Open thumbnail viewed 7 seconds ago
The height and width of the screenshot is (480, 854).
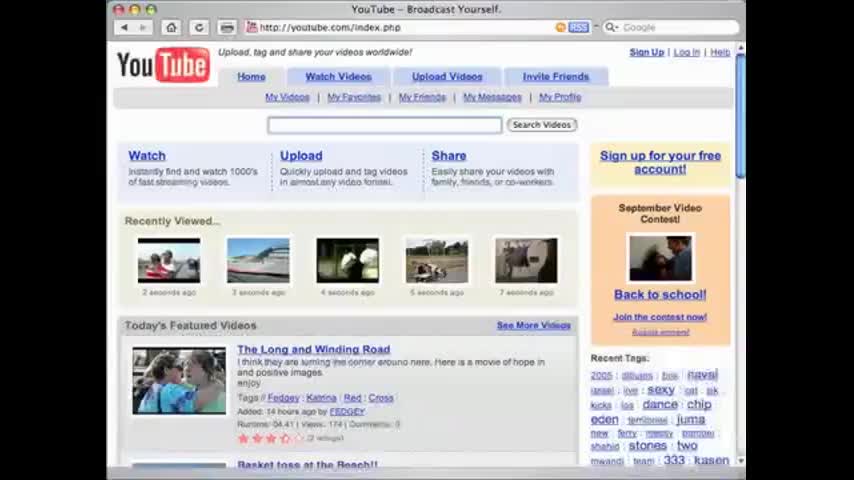(x=526, y=260)
